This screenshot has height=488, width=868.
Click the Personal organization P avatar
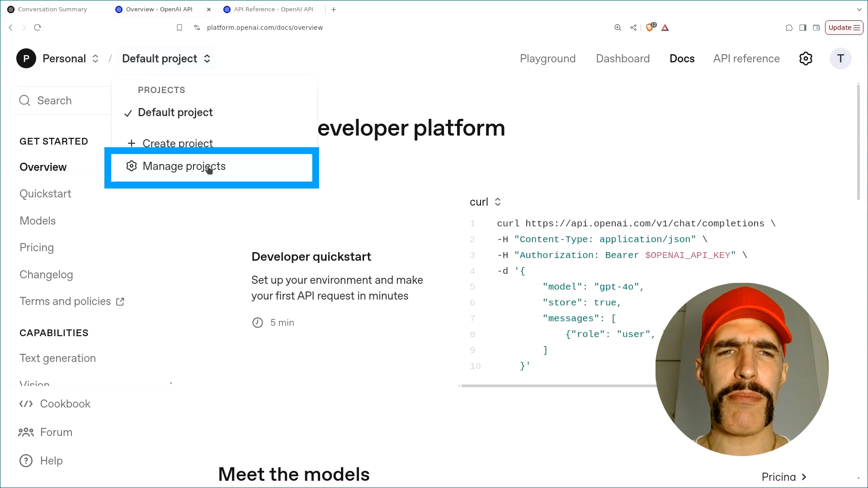pos(26,59)
